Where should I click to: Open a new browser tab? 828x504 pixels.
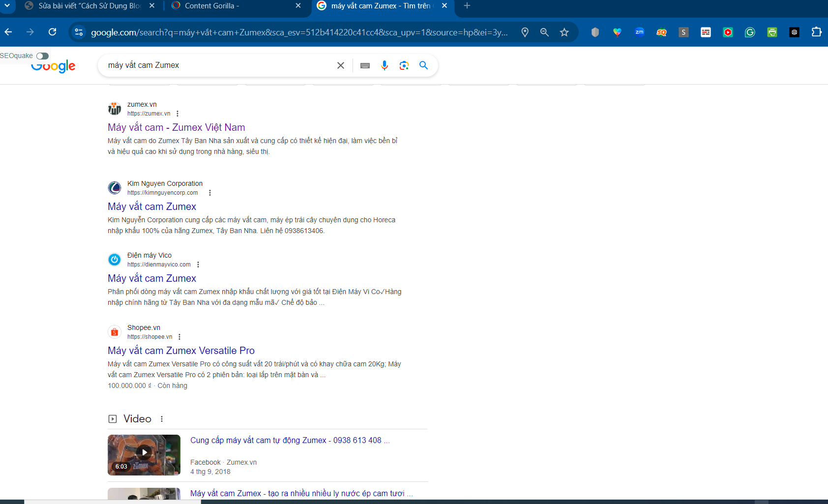[x=467, y=6]
